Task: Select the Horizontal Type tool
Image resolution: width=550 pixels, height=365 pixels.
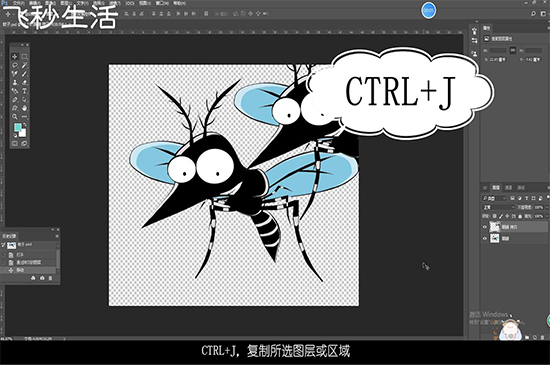Action: (x=25, y=91)
